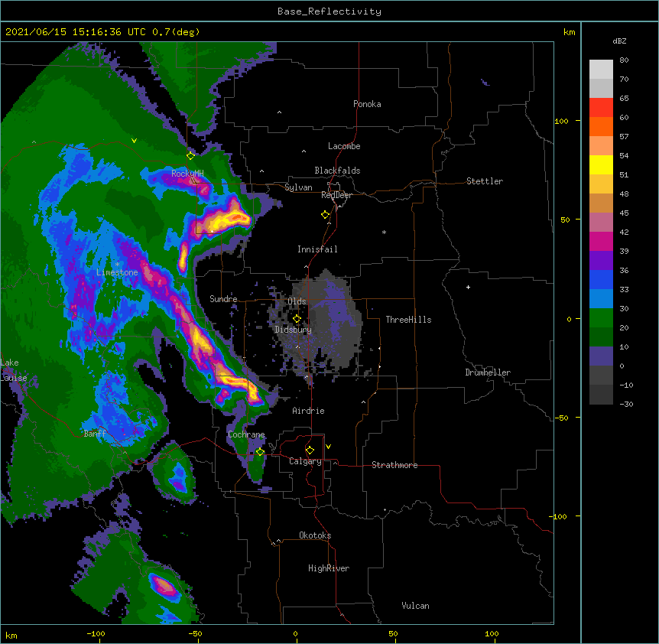The height and width of the screenshot is (644, 659).
Task: Select the dBZ legend heading
Action: click(x=619, y=41)
